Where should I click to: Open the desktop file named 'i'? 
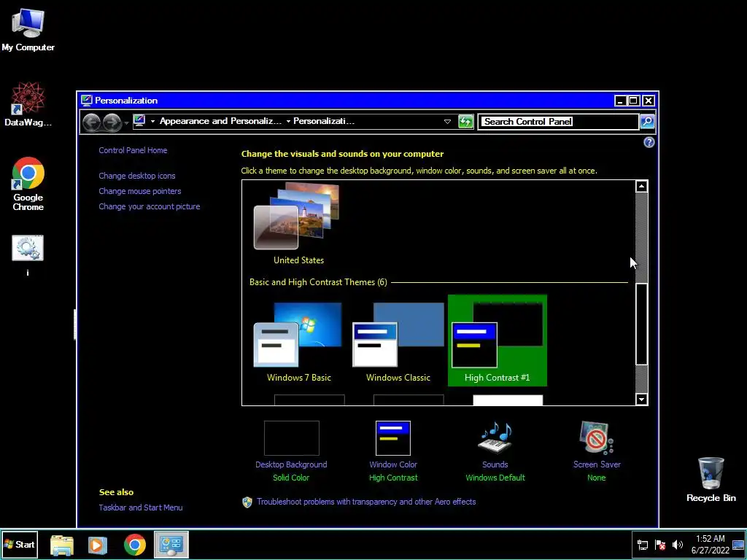click(28, 255)
